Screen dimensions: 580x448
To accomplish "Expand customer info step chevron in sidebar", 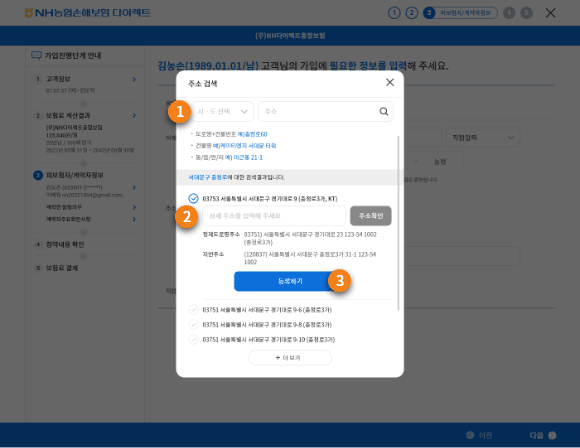I will click(x=134, y=79).
